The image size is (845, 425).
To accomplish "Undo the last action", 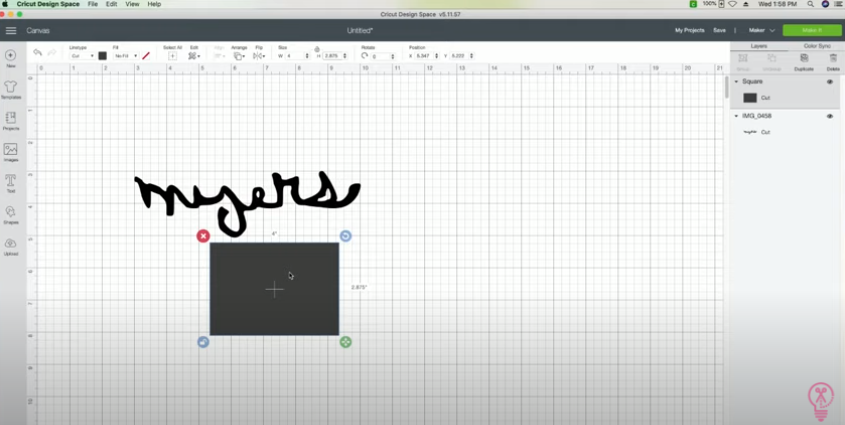I will click(37, 53).
